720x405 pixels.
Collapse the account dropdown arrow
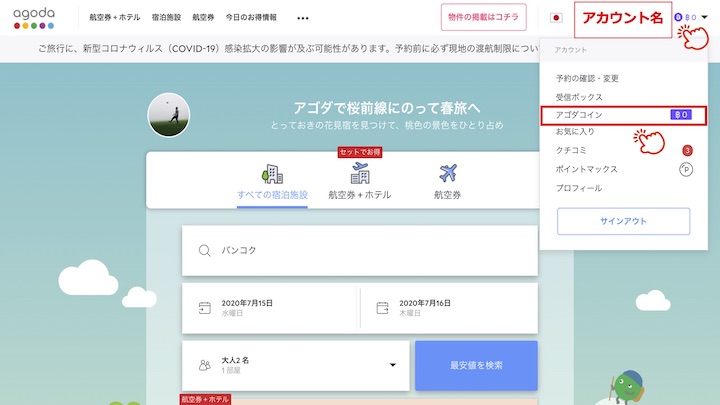coord(705,17)
